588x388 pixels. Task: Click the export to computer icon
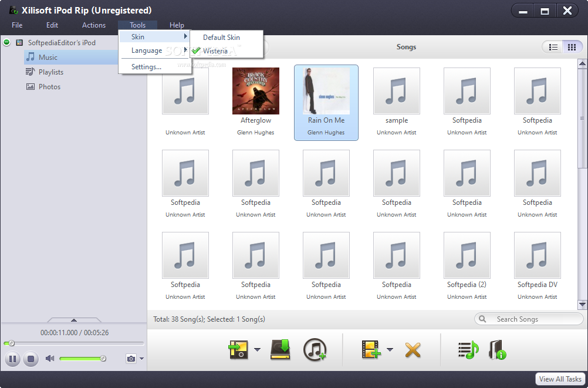point(281,350)
